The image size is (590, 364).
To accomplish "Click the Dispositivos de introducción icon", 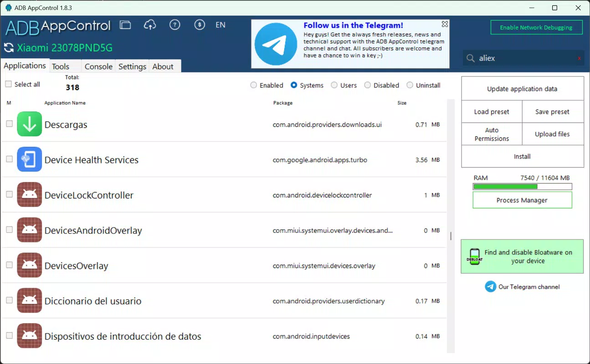I will 30,336.
